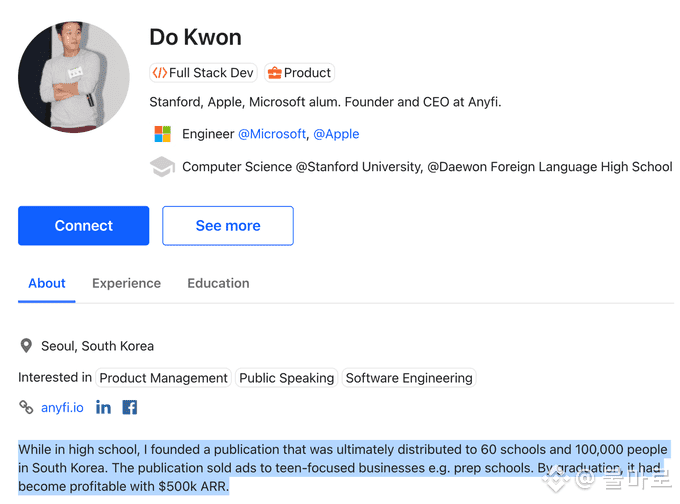Select the Public Speaking interest tag
Image resolution: width=680 pixels, height=504 pixels.
click(287, 378)
